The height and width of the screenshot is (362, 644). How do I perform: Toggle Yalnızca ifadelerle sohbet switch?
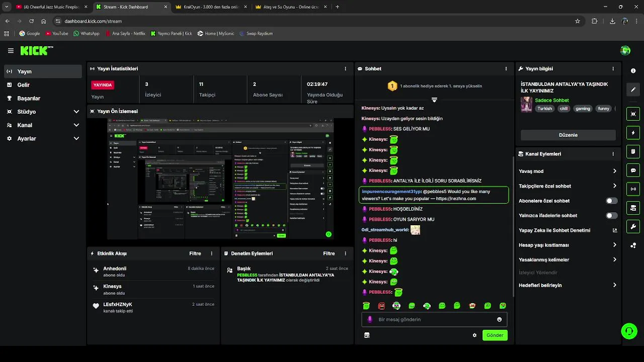[x=611, y=215]
